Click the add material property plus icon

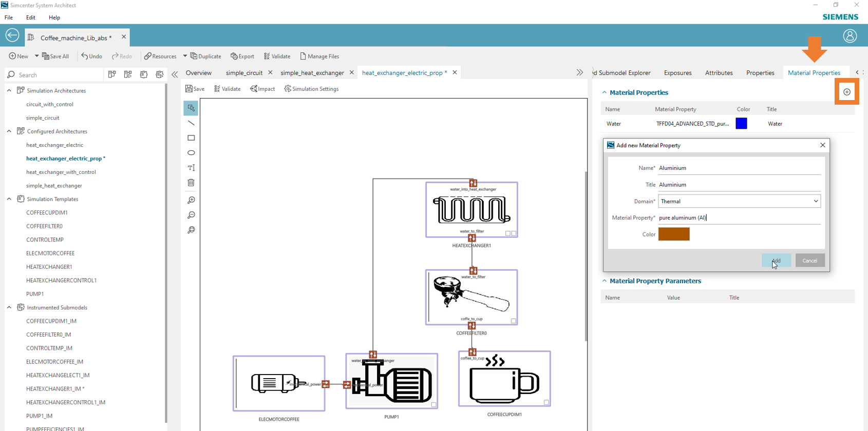click(x=847, y=92)
